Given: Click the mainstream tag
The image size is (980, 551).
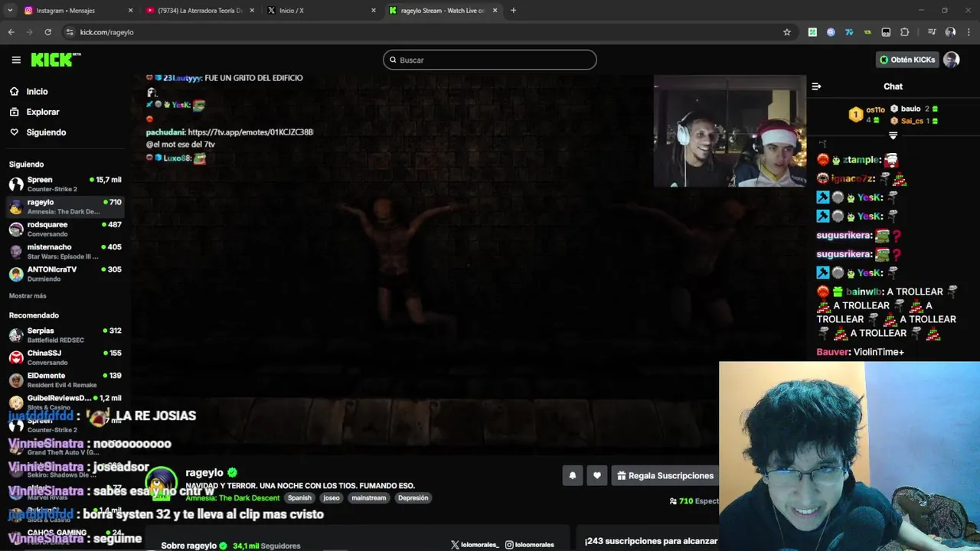Looking at the screenshot, I should pyautogui.click(x=369, y=497).
